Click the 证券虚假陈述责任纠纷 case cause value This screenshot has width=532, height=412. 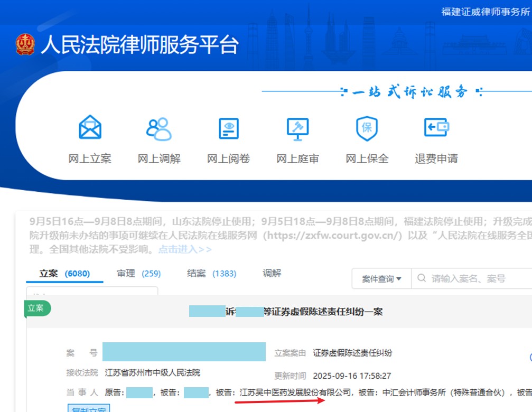[x=352, y=353]
